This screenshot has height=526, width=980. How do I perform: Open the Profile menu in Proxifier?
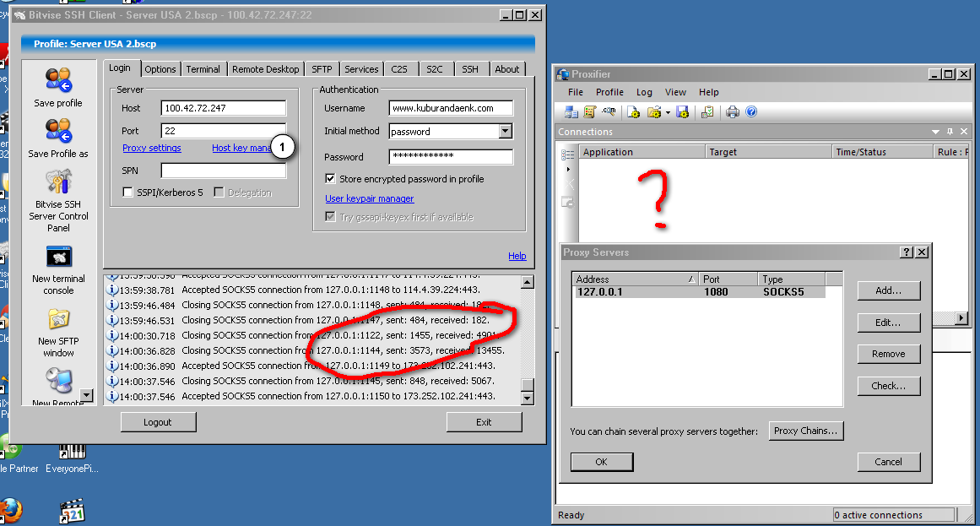[x=609, y=92]
